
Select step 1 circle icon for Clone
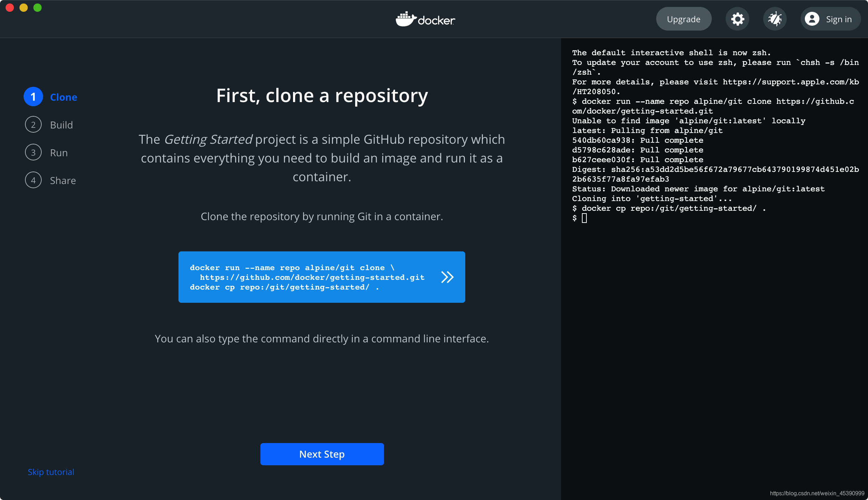tap(33, 97)
